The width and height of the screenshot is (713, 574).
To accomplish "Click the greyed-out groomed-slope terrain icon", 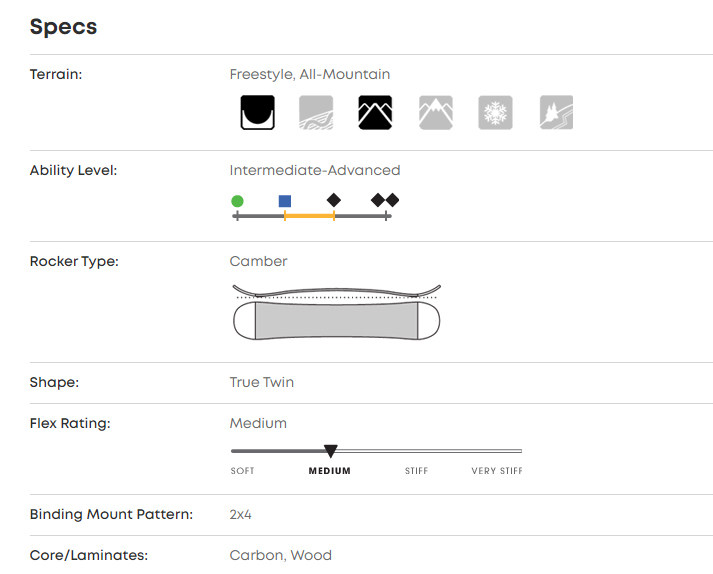I will [x=316, y=113].
